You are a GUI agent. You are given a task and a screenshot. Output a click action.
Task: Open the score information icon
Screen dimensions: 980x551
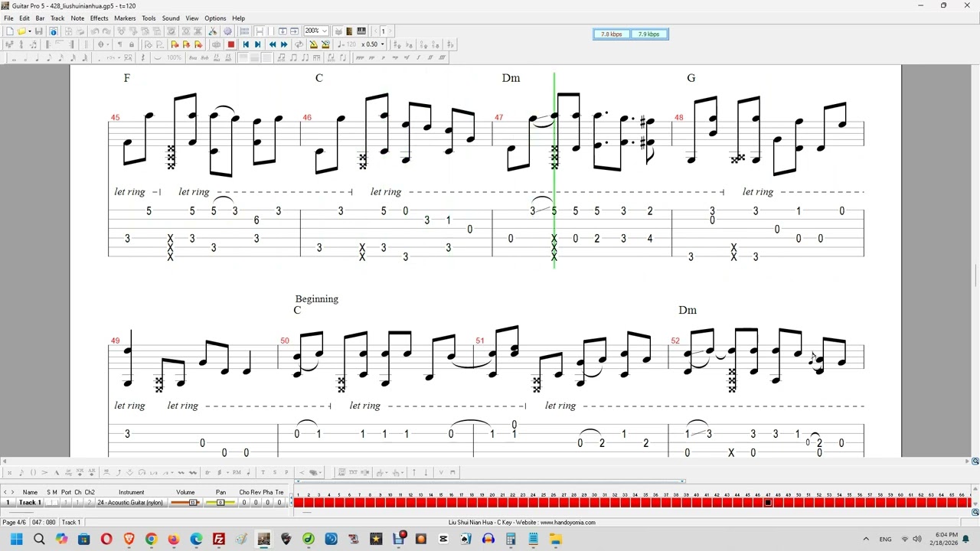coord(54,31)
